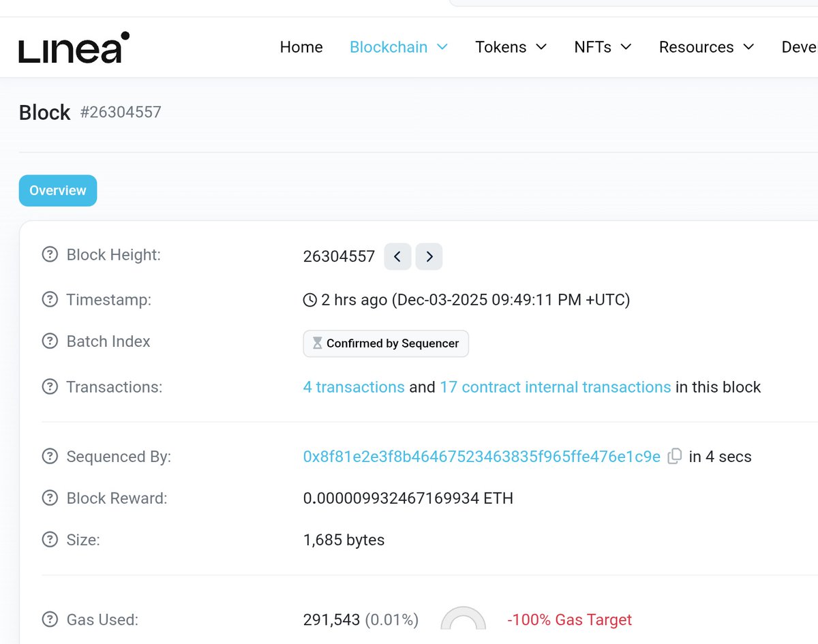
Task: Open the Home menu item
Action: click(x=301, y=47)
